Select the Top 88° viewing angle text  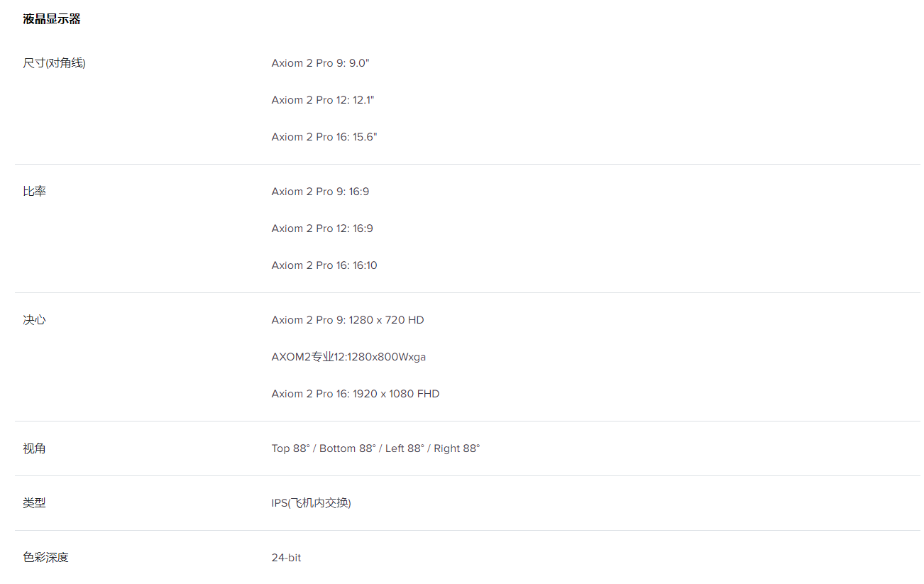pyautogui.click(x=291, y=448)
